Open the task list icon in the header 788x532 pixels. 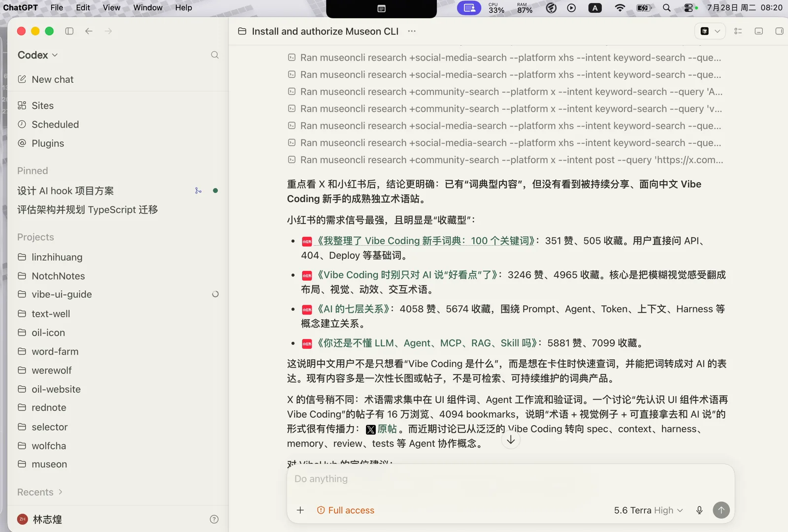(738, 31)
